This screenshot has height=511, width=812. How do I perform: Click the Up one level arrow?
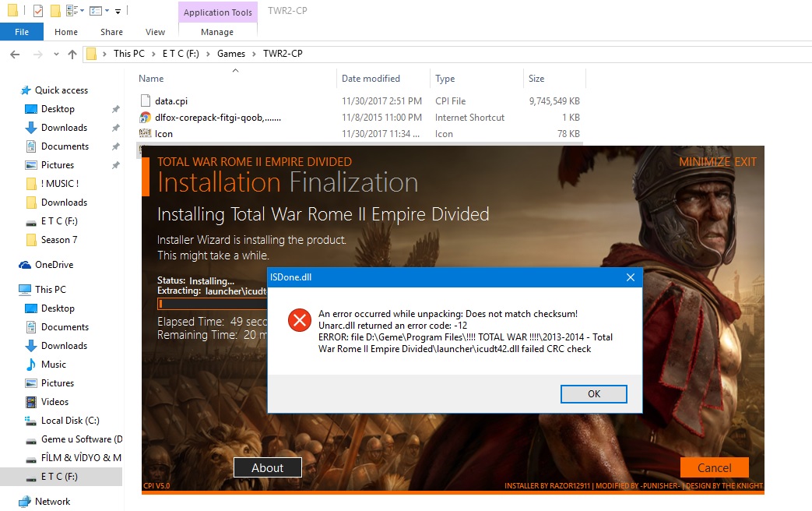(x=72, y=54)
